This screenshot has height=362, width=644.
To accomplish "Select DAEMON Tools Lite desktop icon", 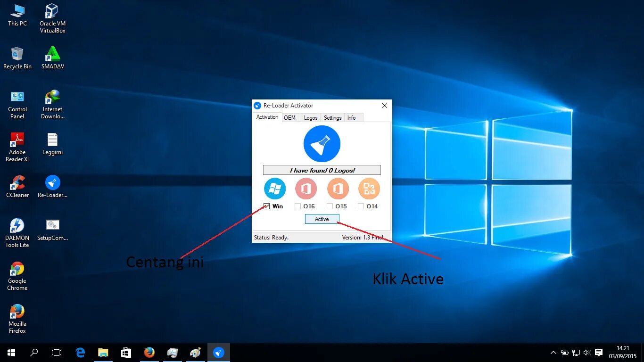I will click(x=17, y=233).
